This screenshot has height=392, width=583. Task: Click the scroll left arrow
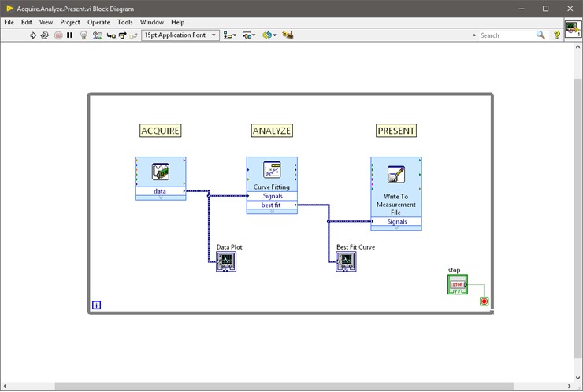(5, 386)
